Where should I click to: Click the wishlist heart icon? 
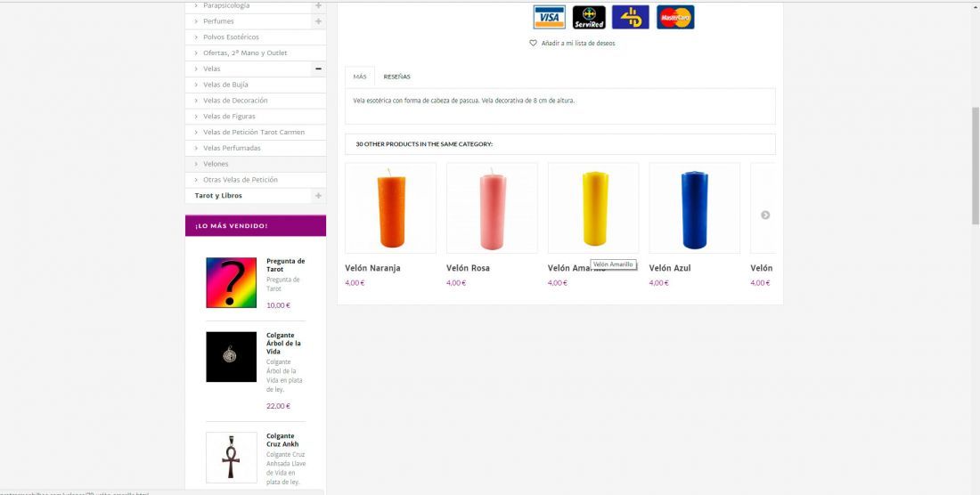pos(534,43)
